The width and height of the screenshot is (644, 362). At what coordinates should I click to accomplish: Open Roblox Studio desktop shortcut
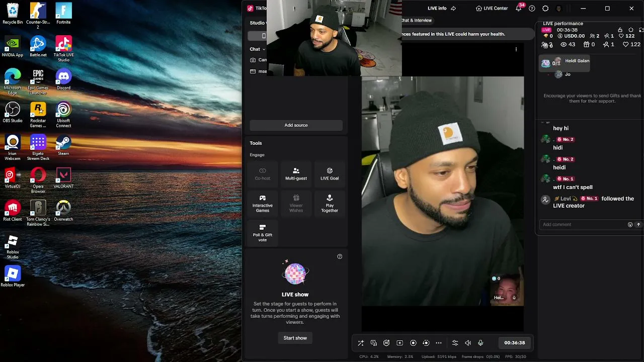[x=13, y=246]
